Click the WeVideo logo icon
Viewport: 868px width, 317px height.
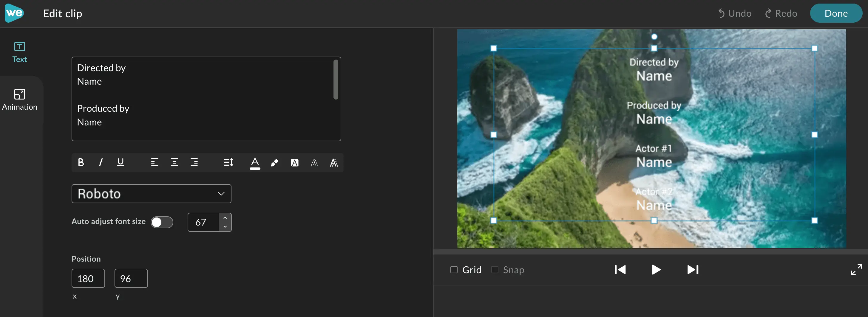pos(14,13)
